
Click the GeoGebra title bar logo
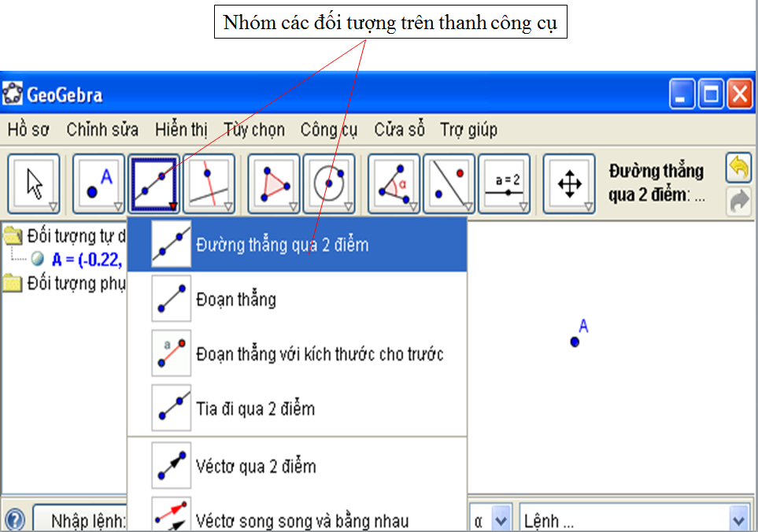pyautogui.click(x=12, y=93)
